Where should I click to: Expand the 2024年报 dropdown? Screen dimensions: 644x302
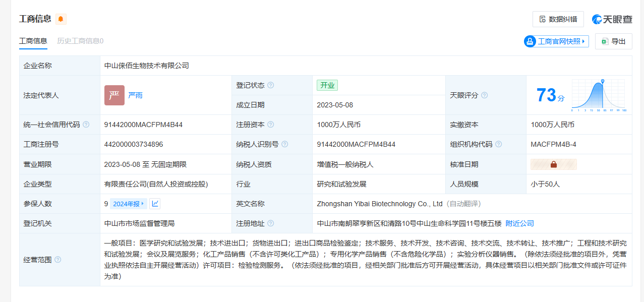click(129, 204)
